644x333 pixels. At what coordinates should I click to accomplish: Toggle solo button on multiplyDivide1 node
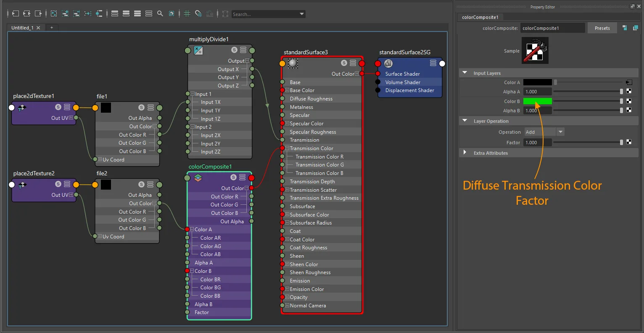tap(235, 50)
